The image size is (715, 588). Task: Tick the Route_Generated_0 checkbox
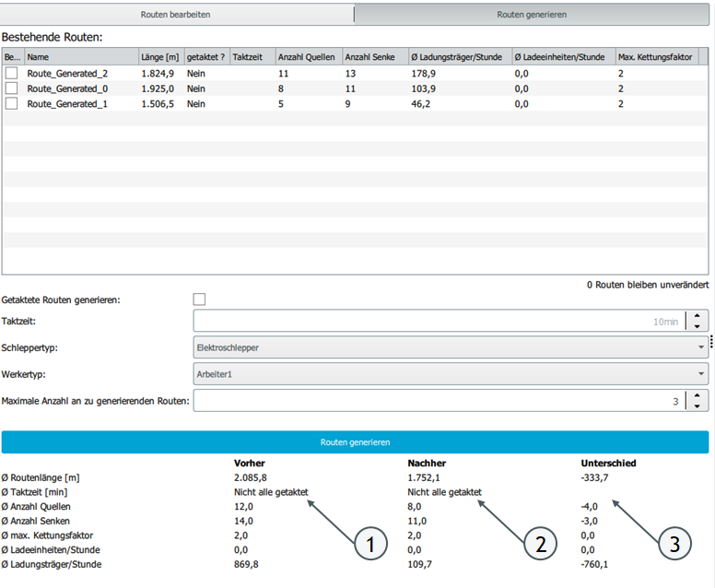(12, 88)
